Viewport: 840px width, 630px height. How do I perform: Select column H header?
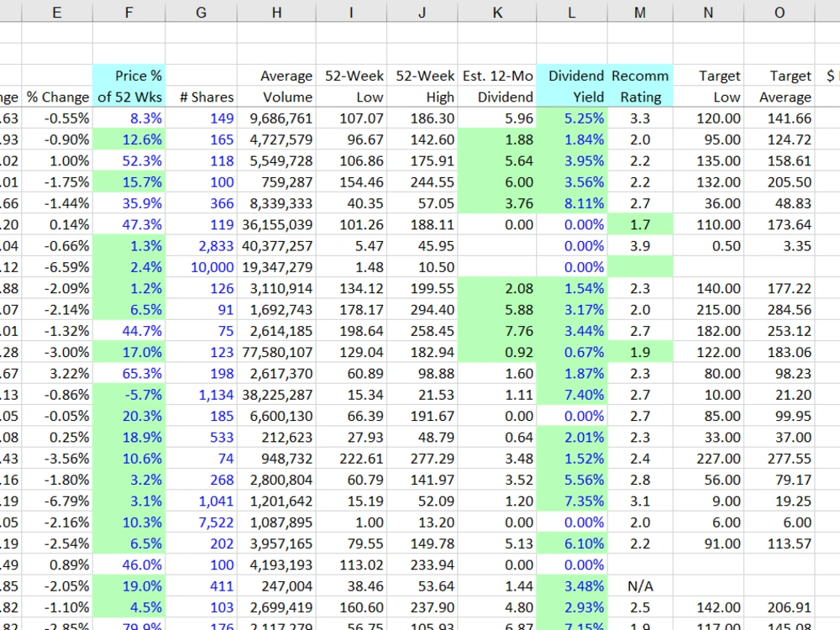(276, 13)
